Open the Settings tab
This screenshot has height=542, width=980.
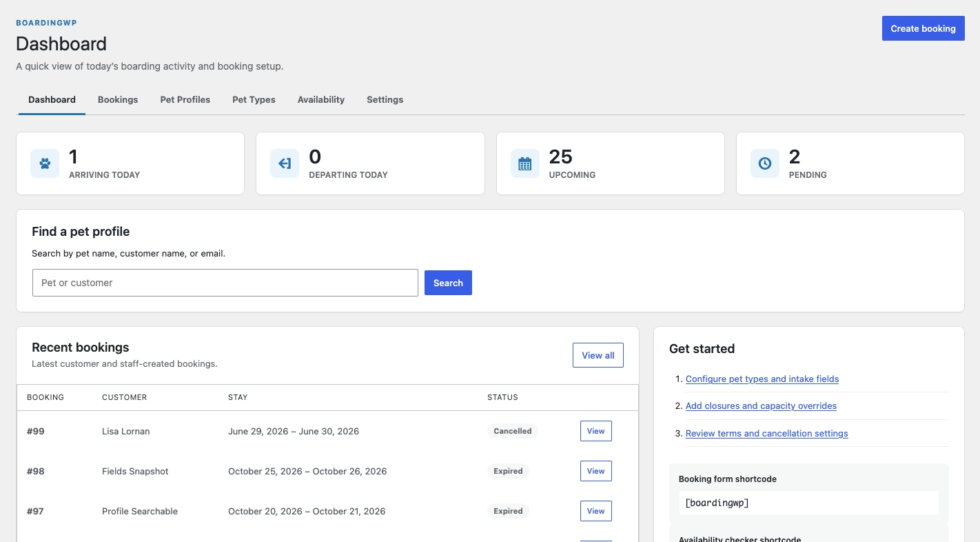(385, 99)
